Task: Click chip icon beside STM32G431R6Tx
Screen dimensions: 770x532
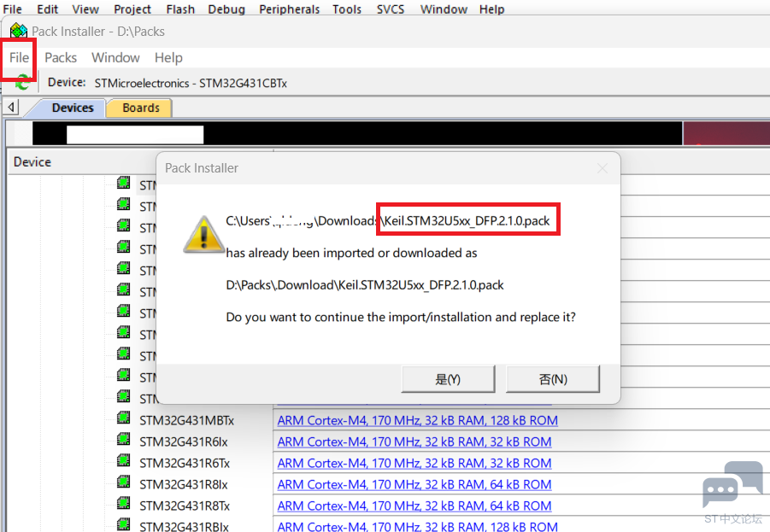Action: [x=124, y=460]
